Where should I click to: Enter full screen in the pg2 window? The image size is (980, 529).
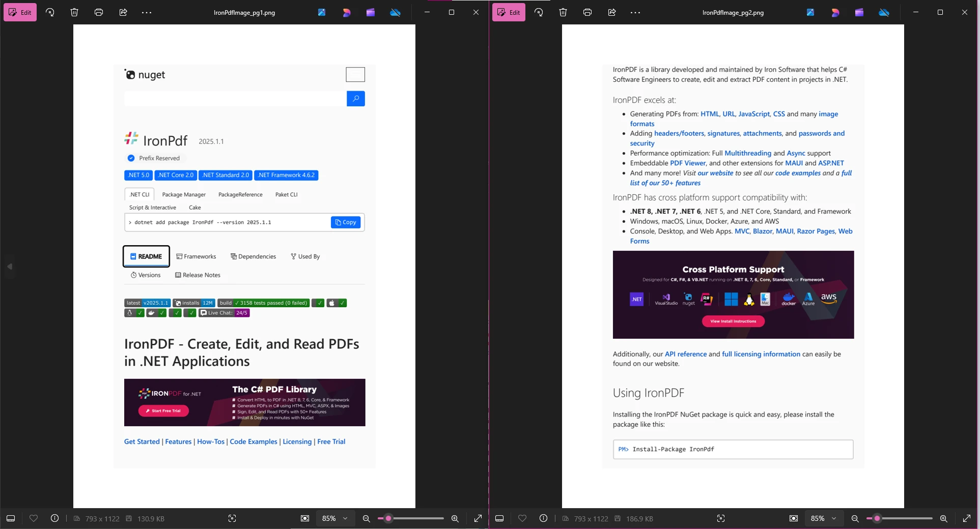pos(966,518)
